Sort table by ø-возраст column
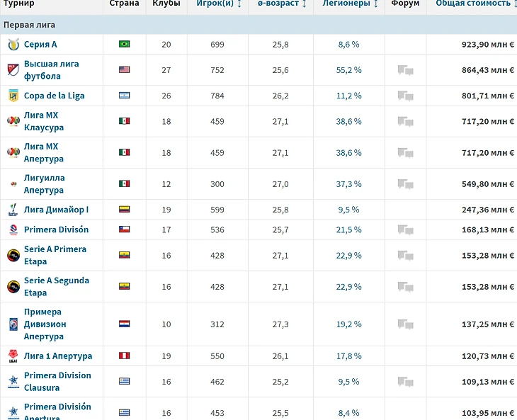 tap(282, 4)
